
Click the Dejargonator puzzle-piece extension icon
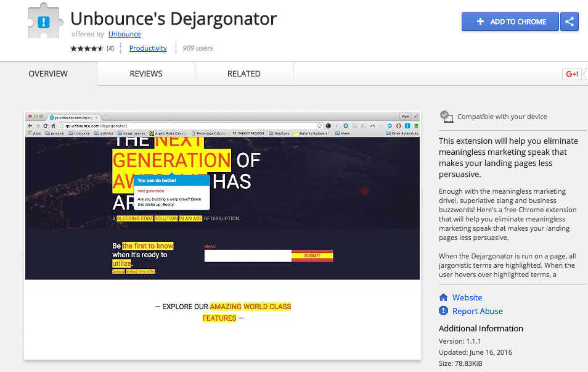pyautogui.click(x=44, y=21)
